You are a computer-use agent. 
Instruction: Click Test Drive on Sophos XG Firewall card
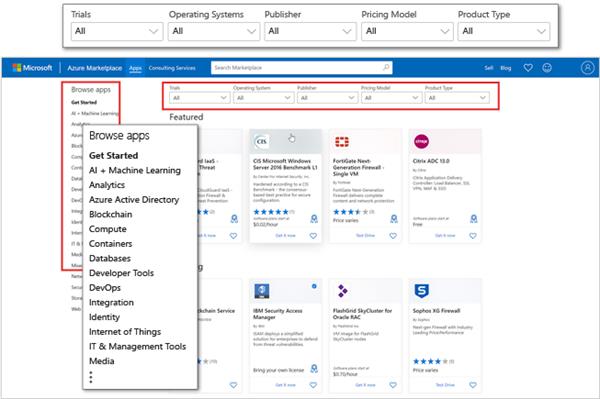coord(445,385)
